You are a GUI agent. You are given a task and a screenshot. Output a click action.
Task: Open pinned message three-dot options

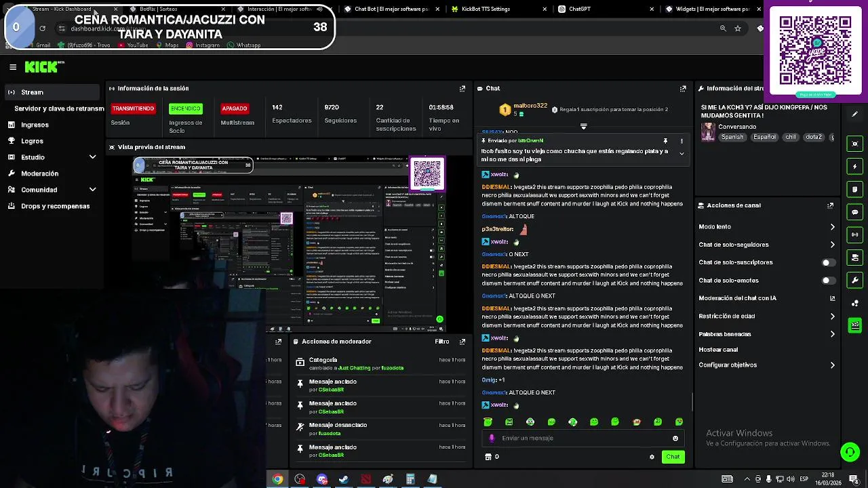(682, 141)
